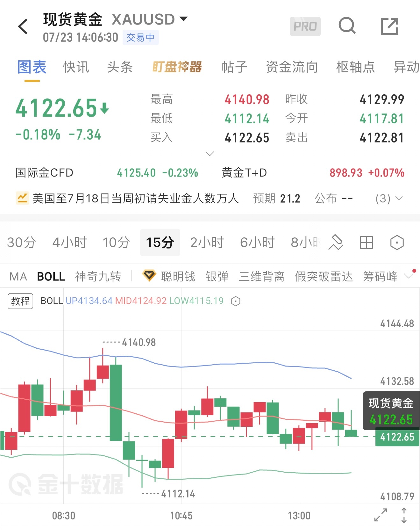
Task: Tap the 最低 value 4112.14 in quote panel
Action: pyautogui.click(x=247, y=119)
